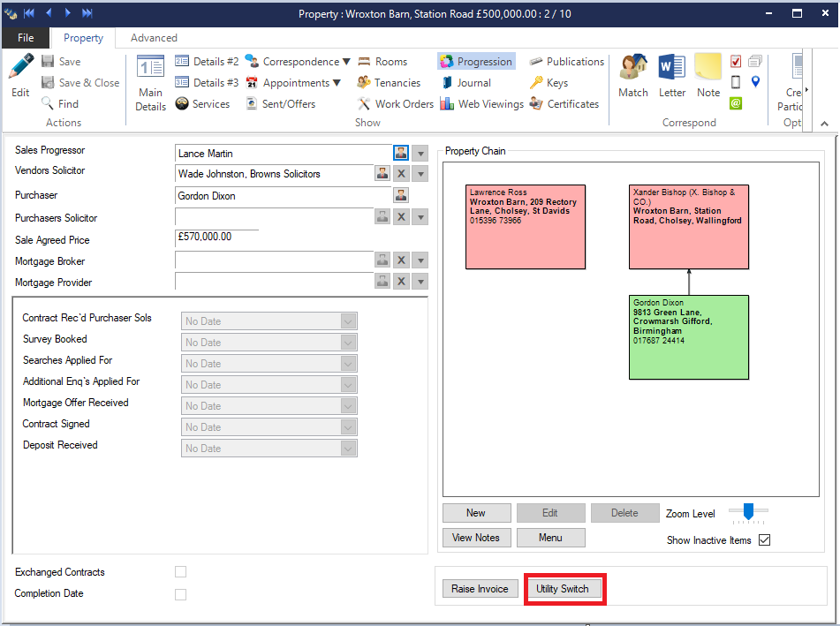Open Certificates
The height and width of the screenshot is (626, 840).
pyautogui.click(x=564, y=104)
